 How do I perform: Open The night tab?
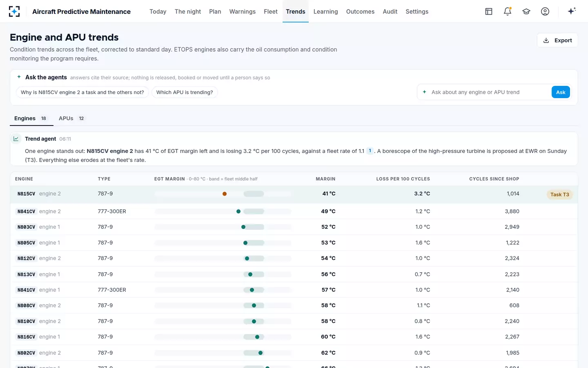click(x=188, y=11)
